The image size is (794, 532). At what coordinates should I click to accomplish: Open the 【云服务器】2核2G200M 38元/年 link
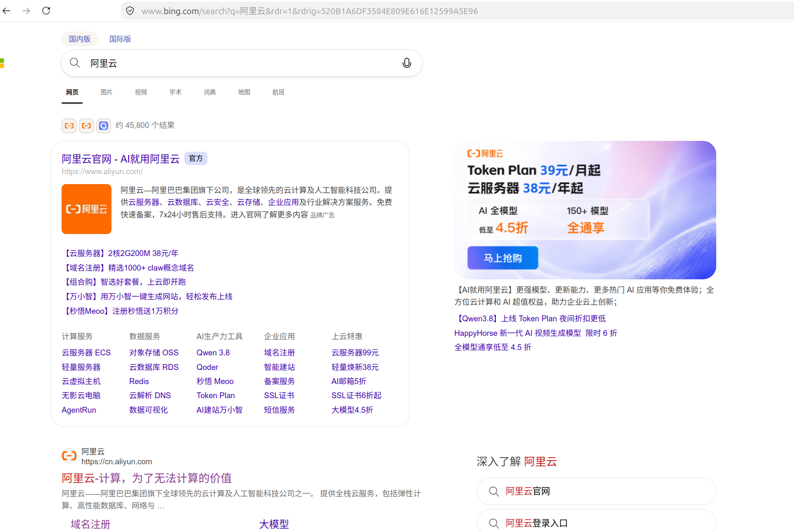[120, 254]
